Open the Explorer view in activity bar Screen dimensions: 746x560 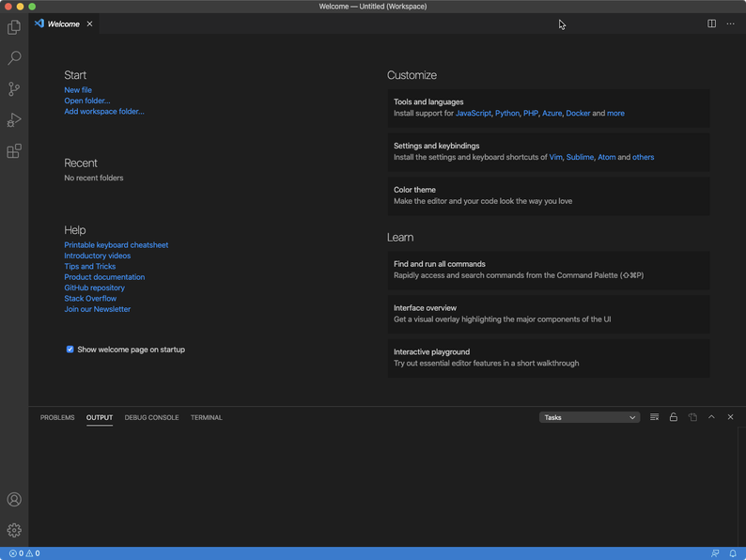point(14,27)
